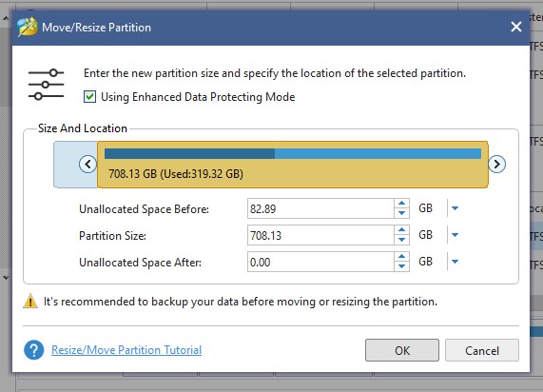Image resolution: width=543 pixels, height=392 pixels.
Task: Click the 'Unallocated Space After:' label
Action: pyautogui.click(x=140, y=263)
